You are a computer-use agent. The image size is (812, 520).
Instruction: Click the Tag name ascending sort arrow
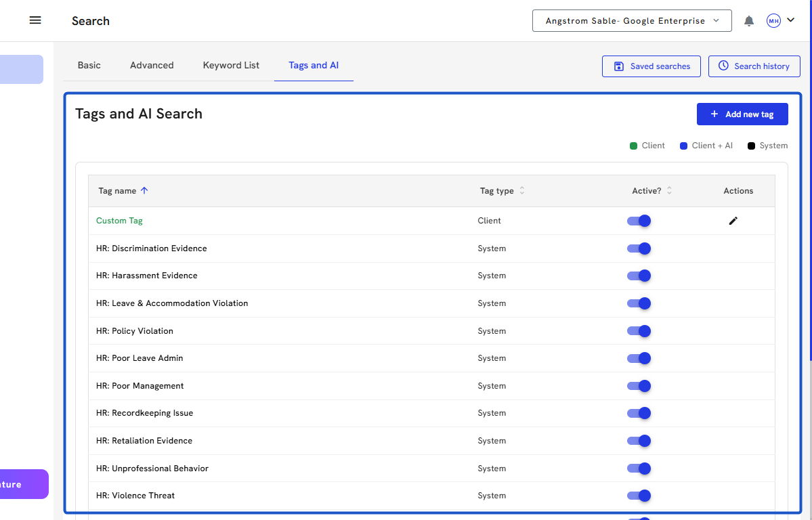(x=144, y=191)
